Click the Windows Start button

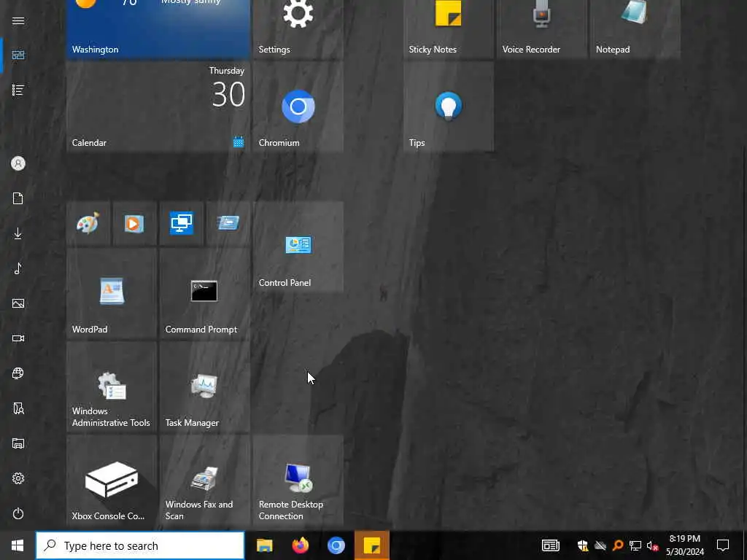(x=18, y=545)
